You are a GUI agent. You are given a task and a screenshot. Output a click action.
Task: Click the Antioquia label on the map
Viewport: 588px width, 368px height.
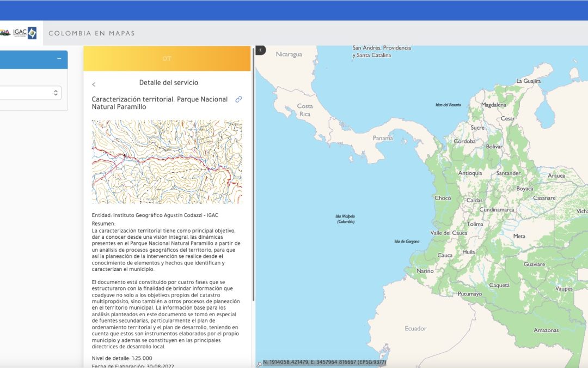pyautogui.click(x=470, y=173)
